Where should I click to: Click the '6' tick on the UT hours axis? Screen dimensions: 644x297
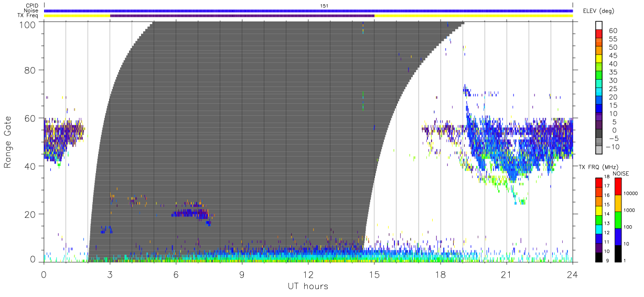[x=176, y=274]
